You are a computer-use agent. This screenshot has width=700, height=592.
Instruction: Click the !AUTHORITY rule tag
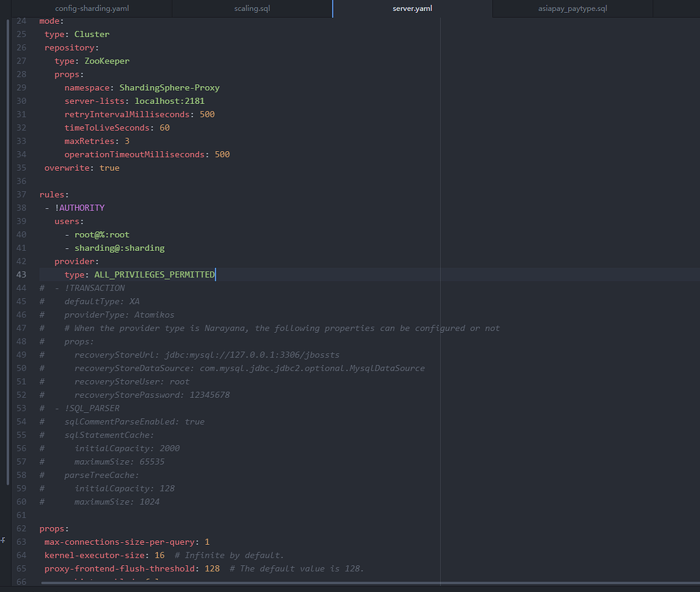(79, 208)
